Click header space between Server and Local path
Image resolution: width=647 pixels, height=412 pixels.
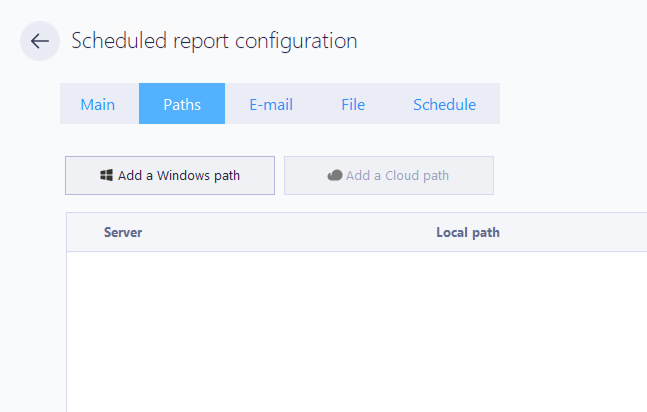click(289, 232)
